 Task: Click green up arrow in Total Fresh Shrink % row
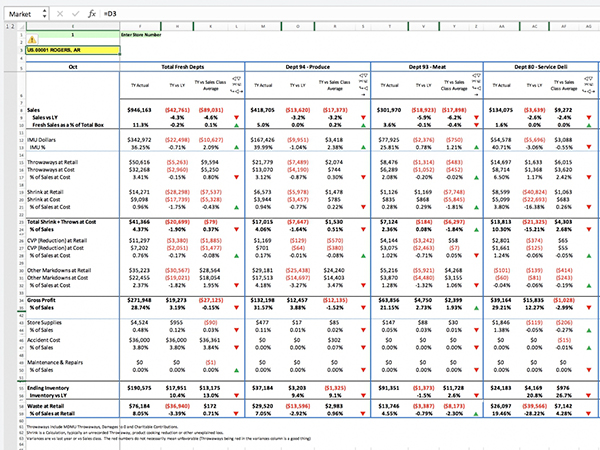coord(236,207)
